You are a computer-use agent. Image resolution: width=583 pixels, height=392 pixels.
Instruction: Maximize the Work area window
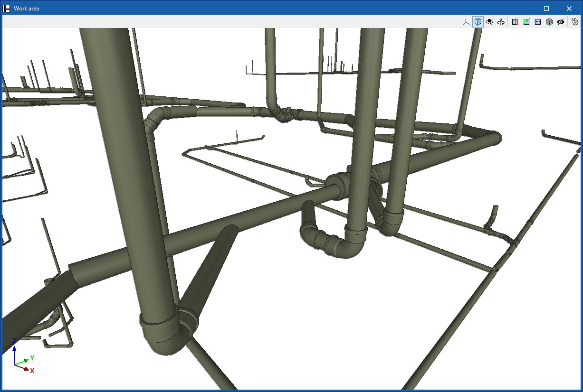click(546, 9)
